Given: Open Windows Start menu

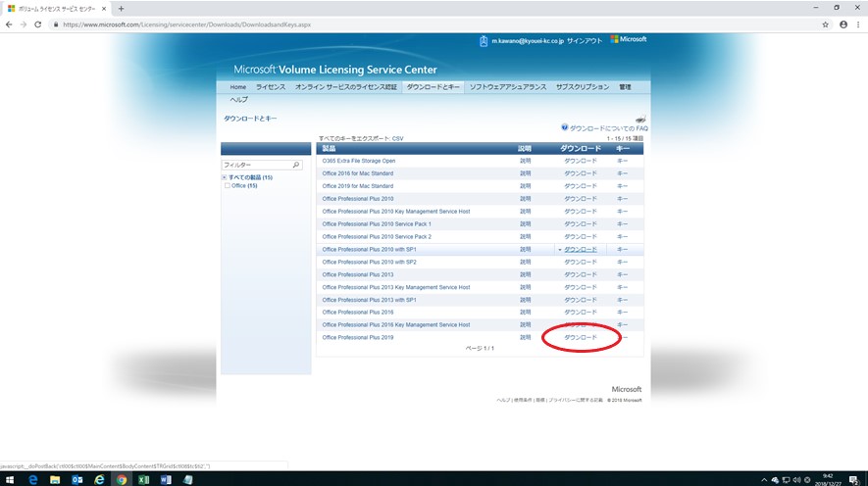Looking at the screenshot, I should 10,479.
